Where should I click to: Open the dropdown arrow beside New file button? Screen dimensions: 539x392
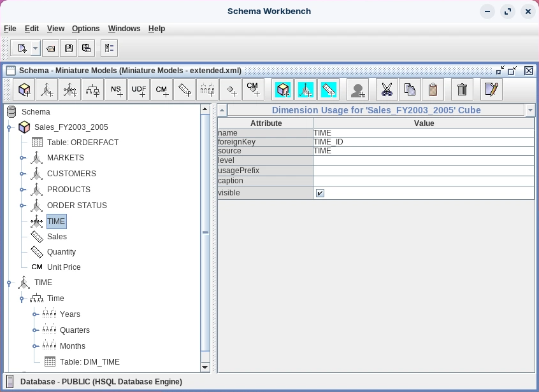(35, 48)
